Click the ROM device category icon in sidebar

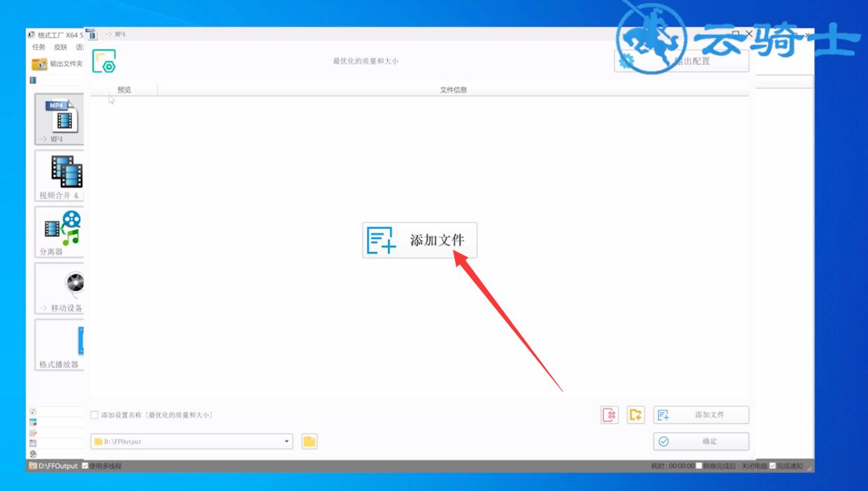33,443
